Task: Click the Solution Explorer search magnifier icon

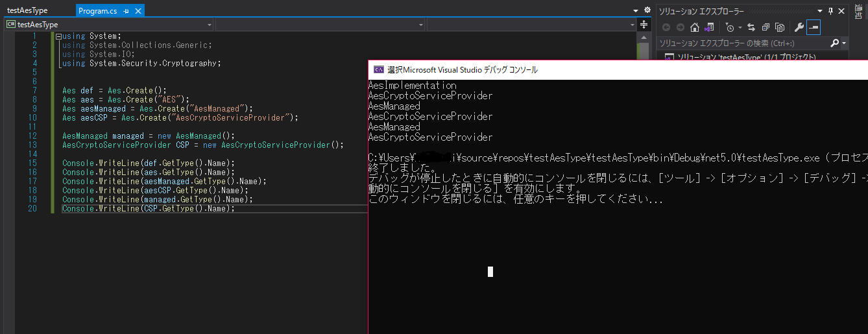Action: 835,43
